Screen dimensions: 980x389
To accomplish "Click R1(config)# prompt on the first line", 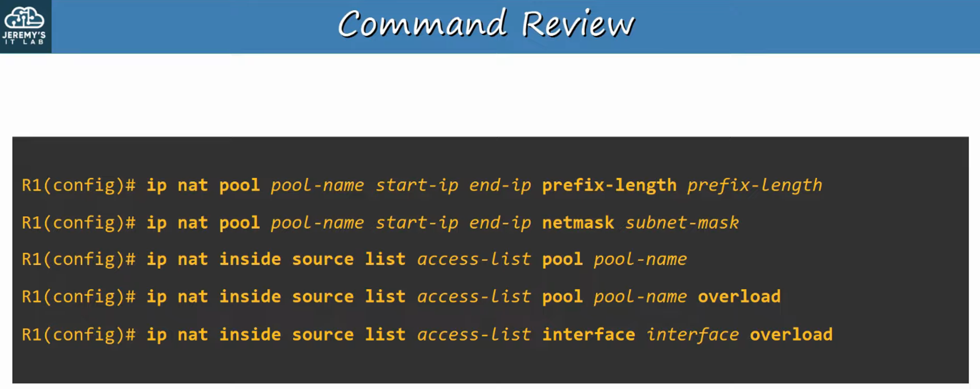I will coord(78,185).
